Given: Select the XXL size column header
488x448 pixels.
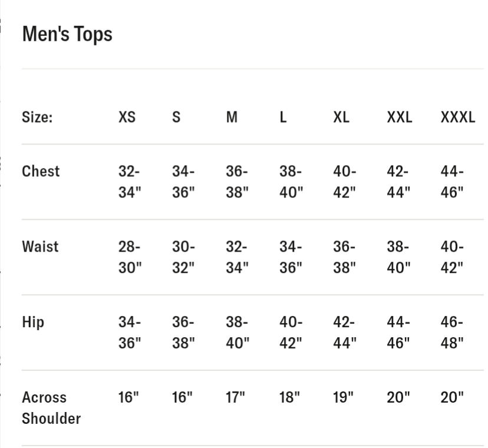Looking at the screenshot, I should (x=400, y=117).
